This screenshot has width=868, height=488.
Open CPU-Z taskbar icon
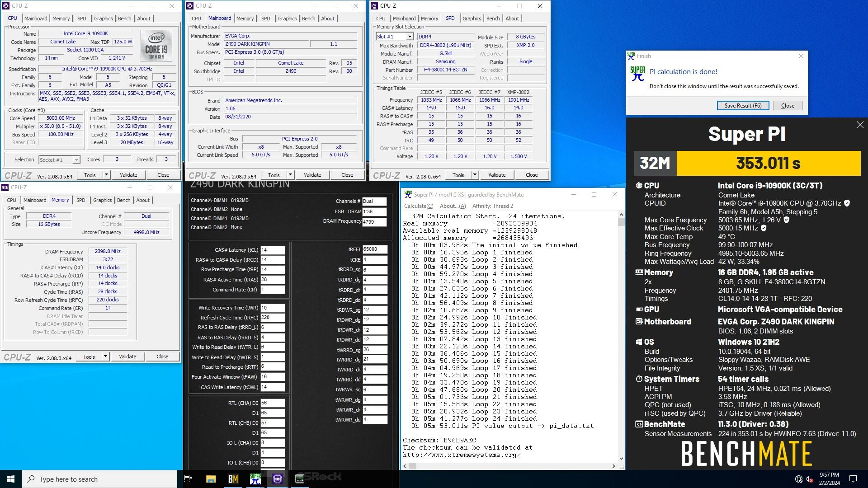(x=277, y=479)
